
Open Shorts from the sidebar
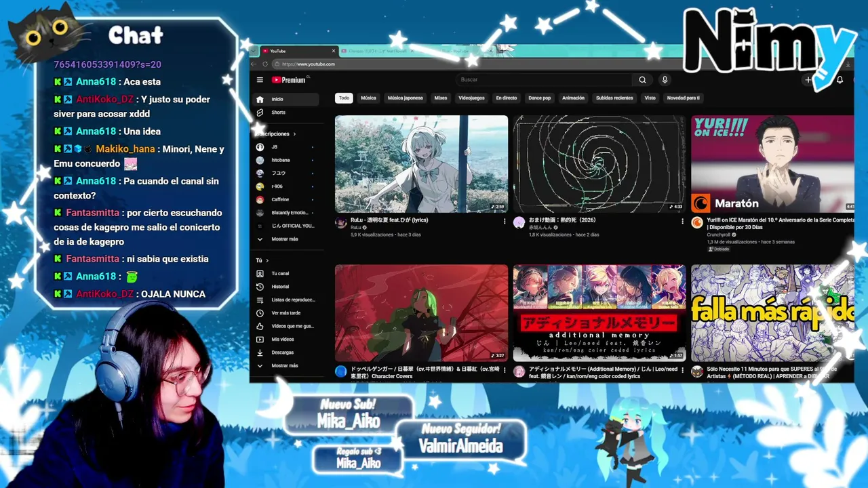[x=286, y=113]
